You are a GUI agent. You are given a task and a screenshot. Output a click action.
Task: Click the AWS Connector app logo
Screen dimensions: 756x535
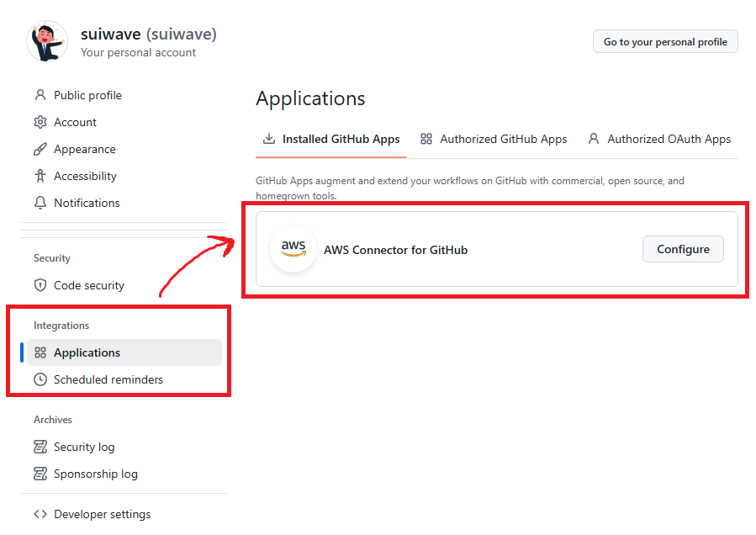pyautogui.click(x=293, y=249)
